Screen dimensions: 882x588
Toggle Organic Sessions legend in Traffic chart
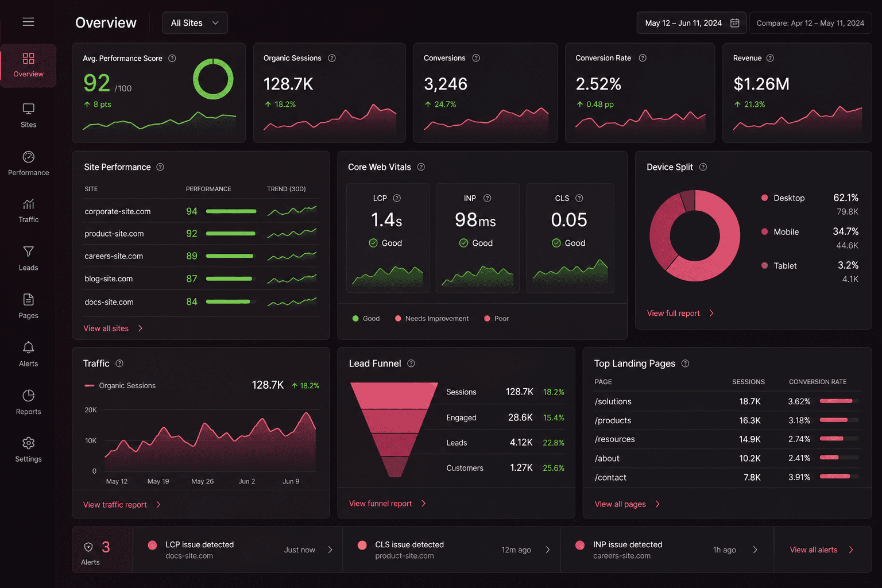pos(120,385)
